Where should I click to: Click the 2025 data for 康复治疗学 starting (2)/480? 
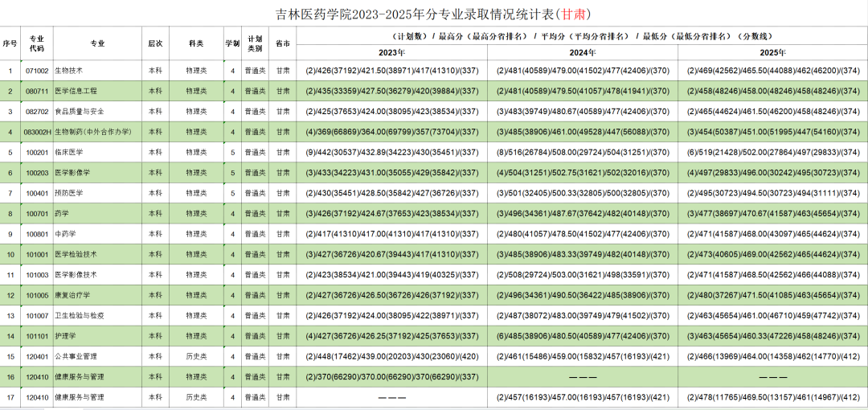click(x=773, y=295)
